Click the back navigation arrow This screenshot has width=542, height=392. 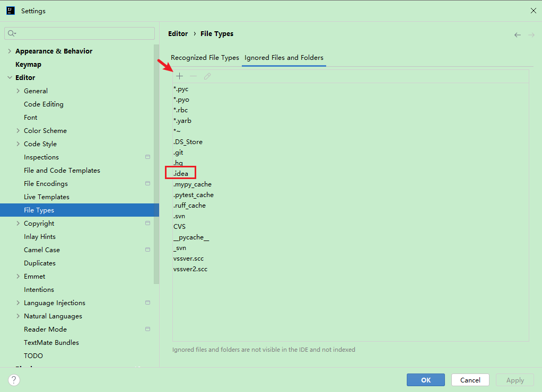(x=518, y=35)
